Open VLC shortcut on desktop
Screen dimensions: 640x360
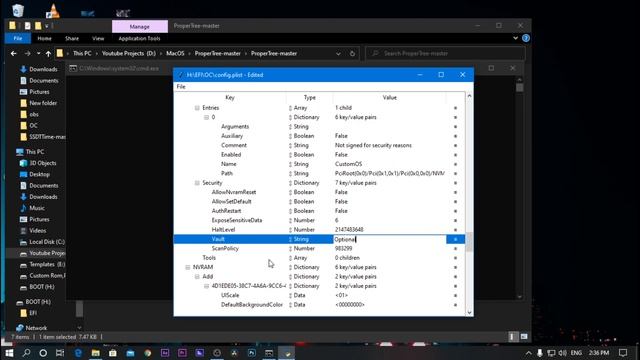(x=53, y=11)
